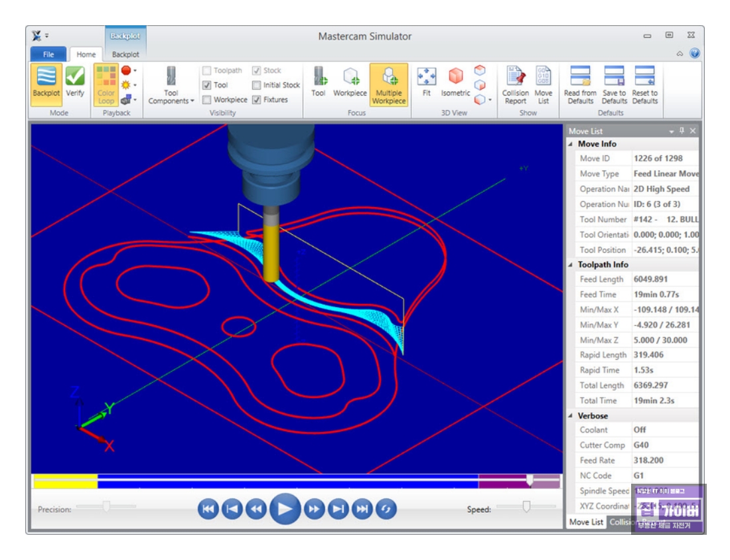The image size is (730, 560).
Task: Select the Backplot mode icon
Action: click(46, 85)
